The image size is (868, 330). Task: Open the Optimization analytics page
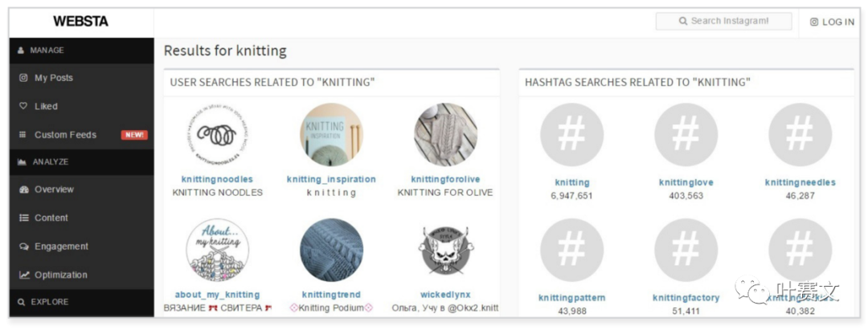click(x=60, y=275)
